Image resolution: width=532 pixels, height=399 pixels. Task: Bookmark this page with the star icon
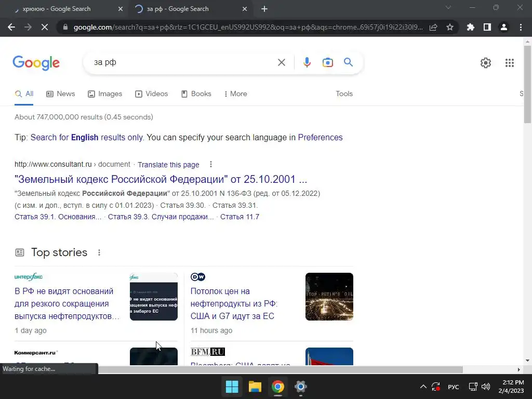pos(450,27)
